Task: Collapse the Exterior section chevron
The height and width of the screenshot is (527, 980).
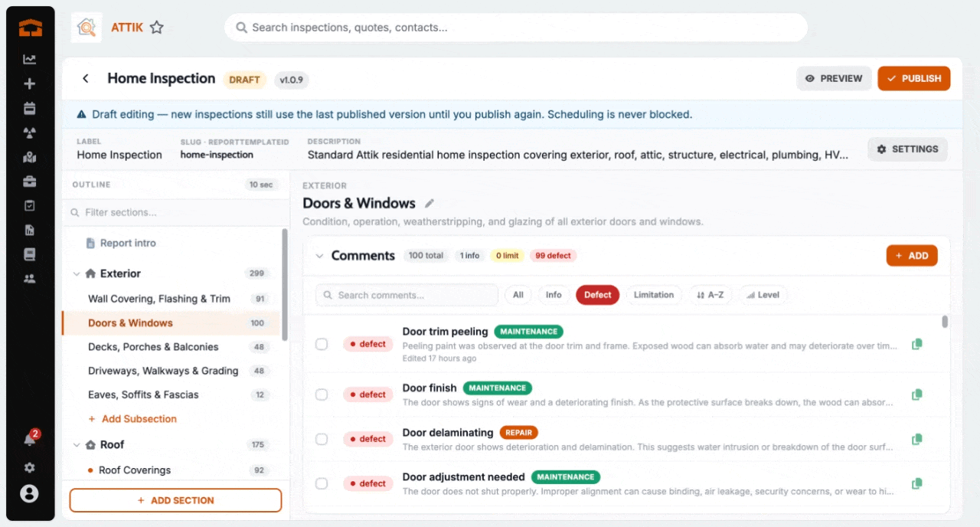Action: (77, 273)
